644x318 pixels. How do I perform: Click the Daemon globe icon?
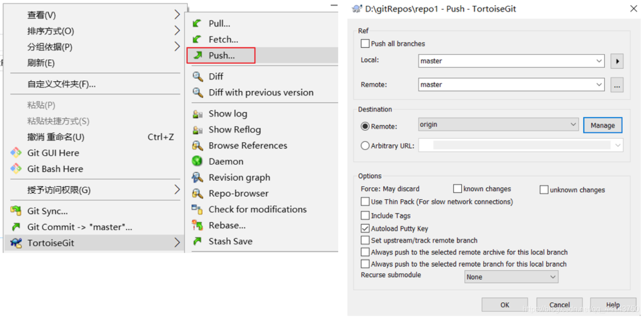(197, 161)
